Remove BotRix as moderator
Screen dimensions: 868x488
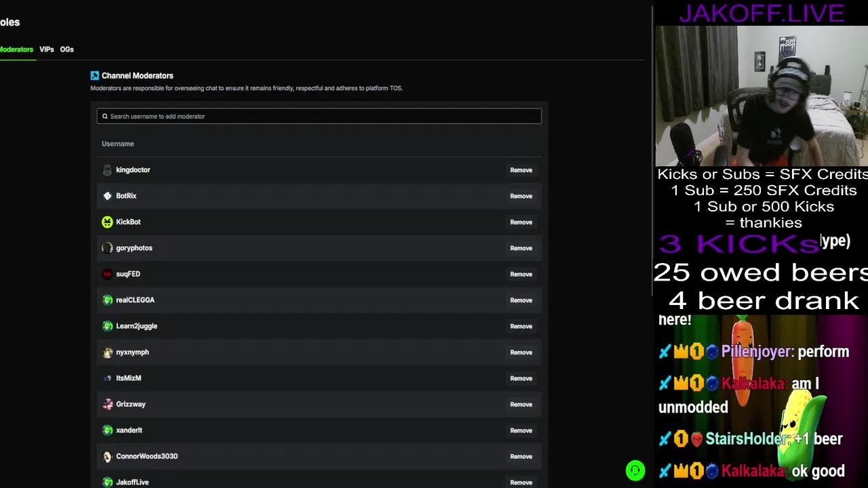tap(521, 196)
